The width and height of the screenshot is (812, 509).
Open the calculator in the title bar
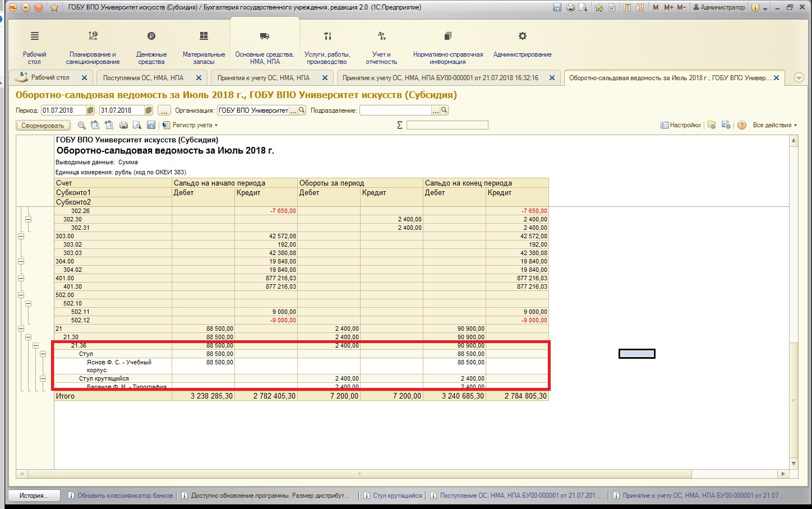(x=627, y=7)
